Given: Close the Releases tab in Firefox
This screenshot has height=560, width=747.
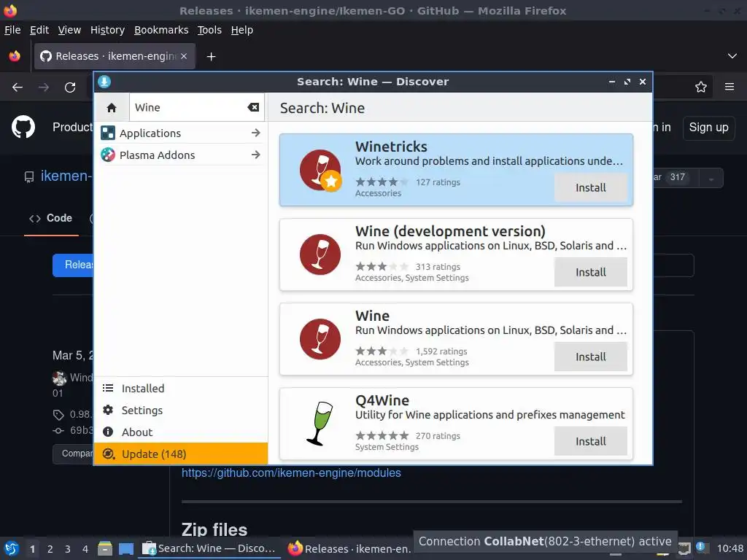Looking at the screenshot, I should click(184, 56).
